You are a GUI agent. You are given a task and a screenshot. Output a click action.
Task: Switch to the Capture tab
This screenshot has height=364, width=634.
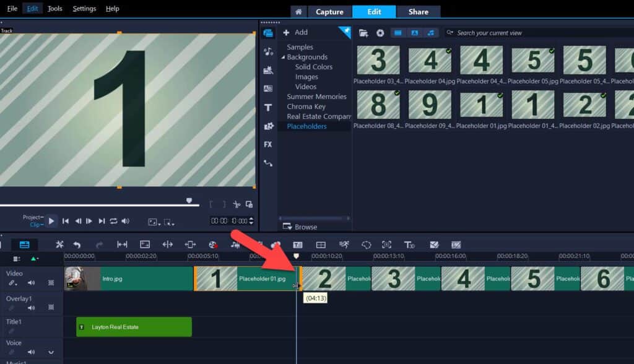329,11
